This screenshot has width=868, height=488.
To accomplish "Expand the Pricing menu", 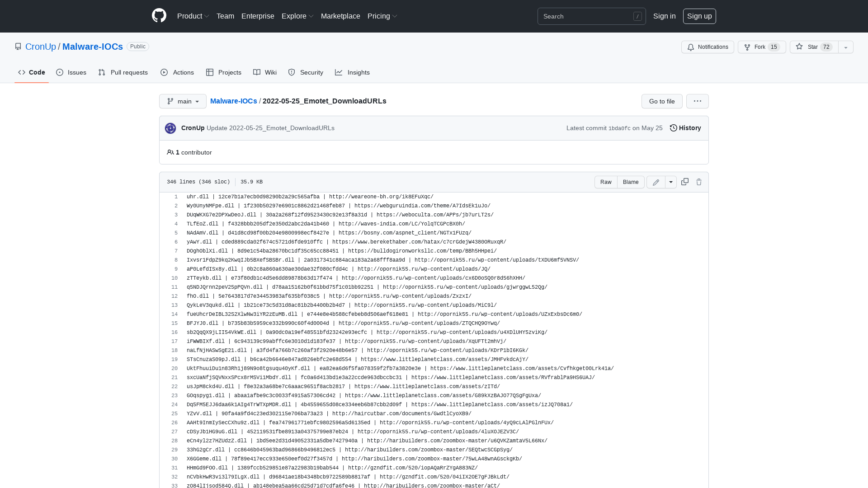I will coord(382,16).
